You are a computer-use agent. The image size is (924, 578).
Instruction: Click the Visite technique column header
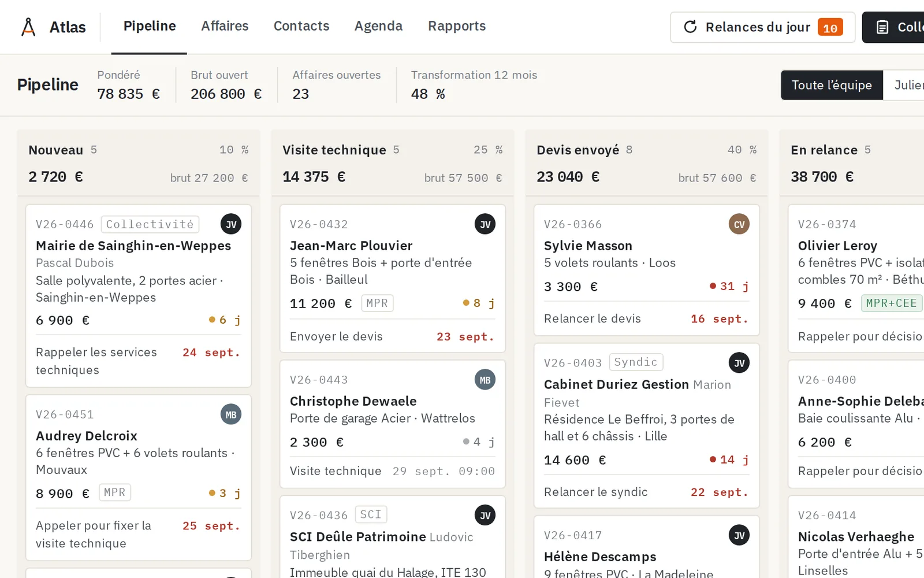click(x=393, y=164)
